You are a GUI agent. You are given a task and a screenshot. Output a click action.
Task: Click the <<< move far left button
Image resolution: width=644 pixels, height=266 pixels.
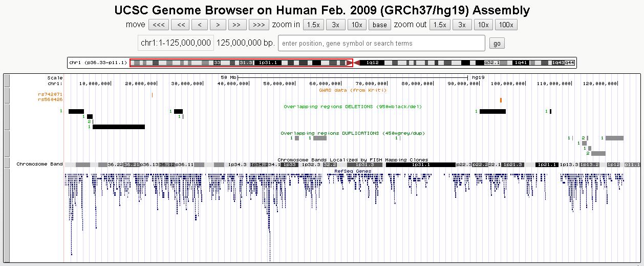coord(158,25)
